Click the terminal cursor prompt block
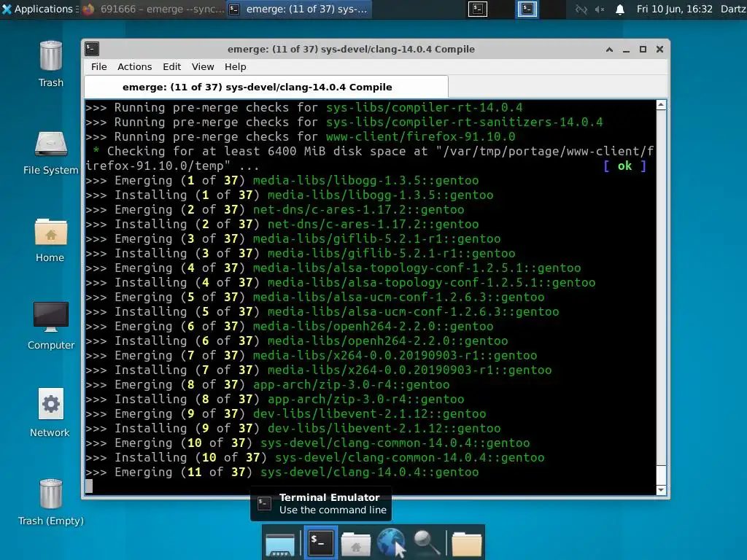747x560 pixels. pyautogui.click(x=89, y=486)
